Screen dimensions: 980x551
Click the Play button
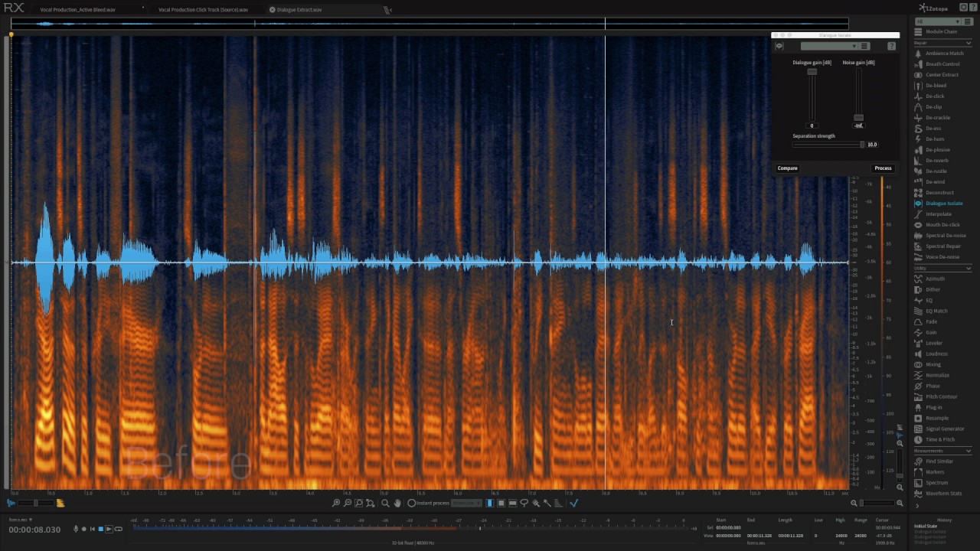[109, 529]
